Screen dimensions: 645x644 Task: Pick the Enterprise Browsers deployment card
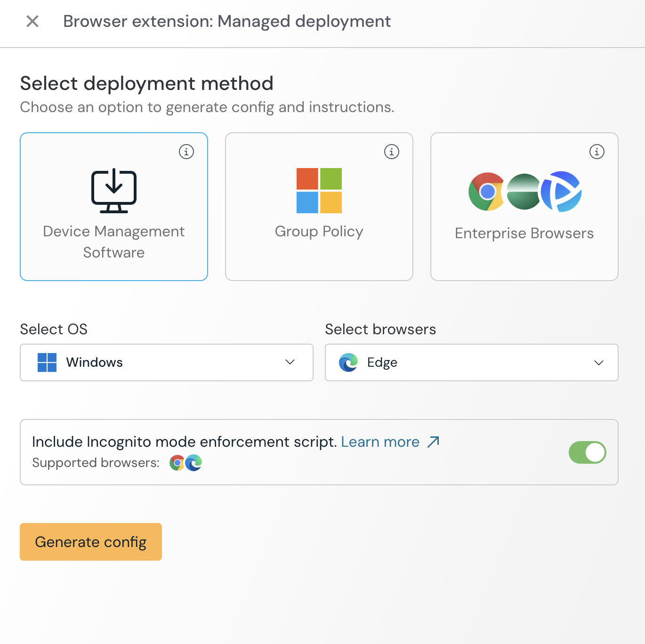524,207
